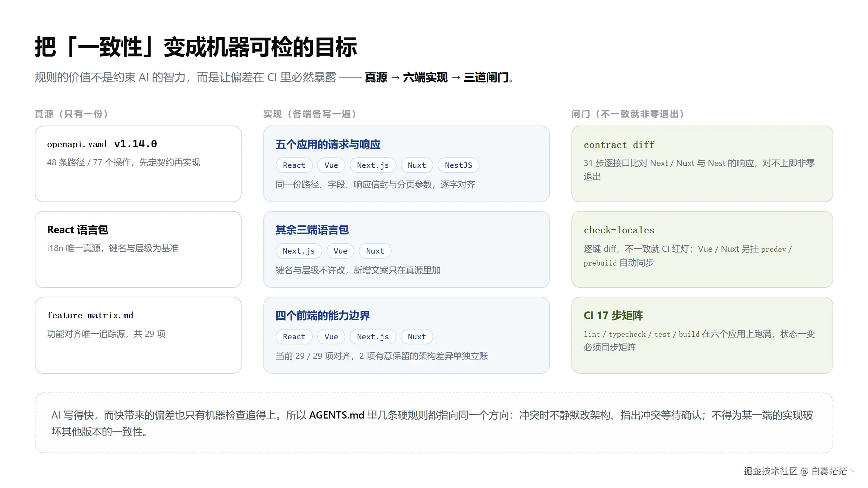Click the main title 把「一致性」变成机器可检的目标
Screen dimensions: 868x488
click(196, 47)
